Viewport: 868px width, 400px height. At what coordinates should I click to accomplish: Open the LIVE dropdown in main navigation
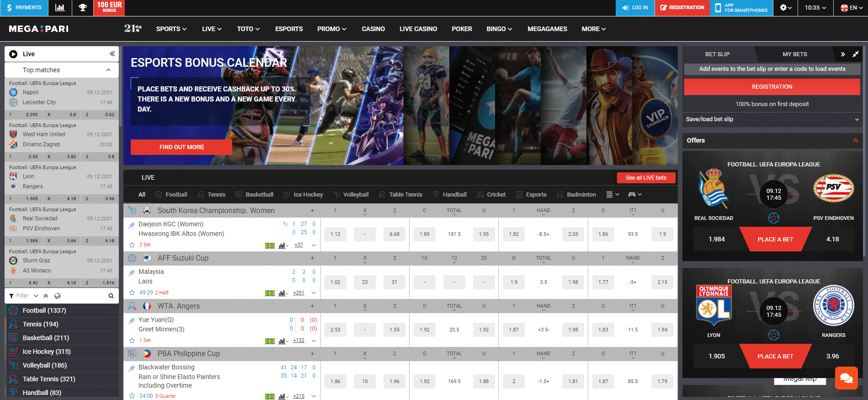coord(212,29)
